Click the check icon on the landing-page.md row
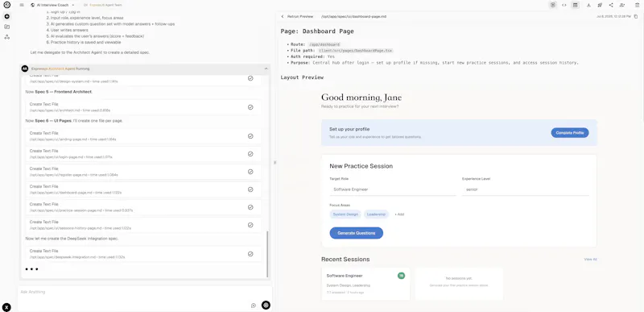Image resolution: width=644 pixels, height=312 pixels. click(x=250, y=136)
